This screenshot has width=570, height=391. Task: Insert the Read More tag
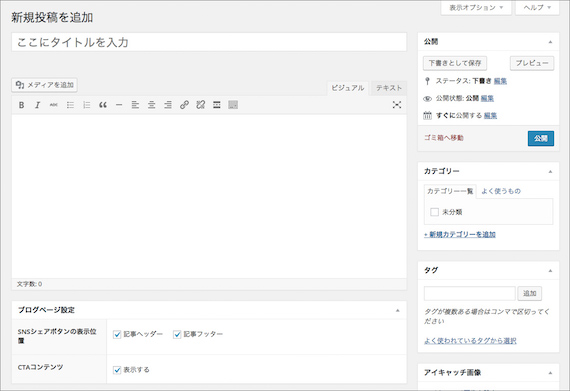(x=217, y=105)
